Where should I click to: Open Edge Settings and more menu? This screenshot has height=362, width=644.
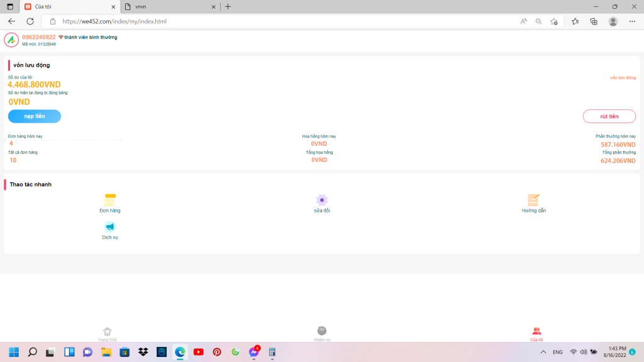pyautogui.click(x=633, y=21)
